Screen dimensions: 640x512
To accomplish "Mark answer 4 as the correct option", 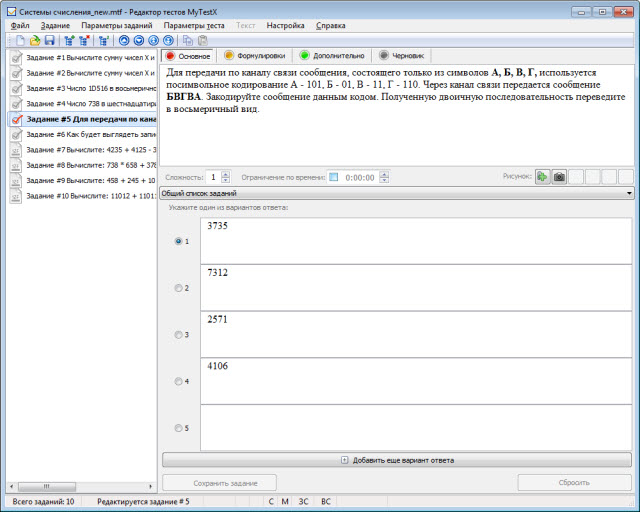I will [x=179, y=381].
